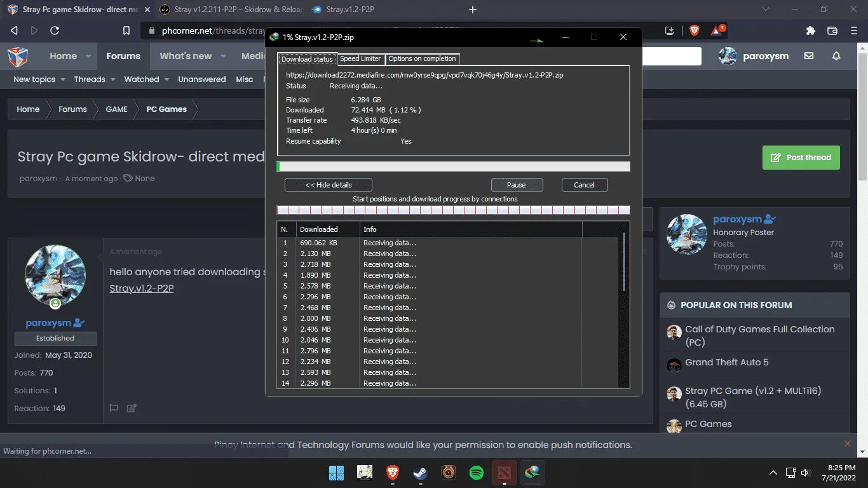868x488 pixels.
Task: Click the download progress bar
Action: tap(454, 166)
